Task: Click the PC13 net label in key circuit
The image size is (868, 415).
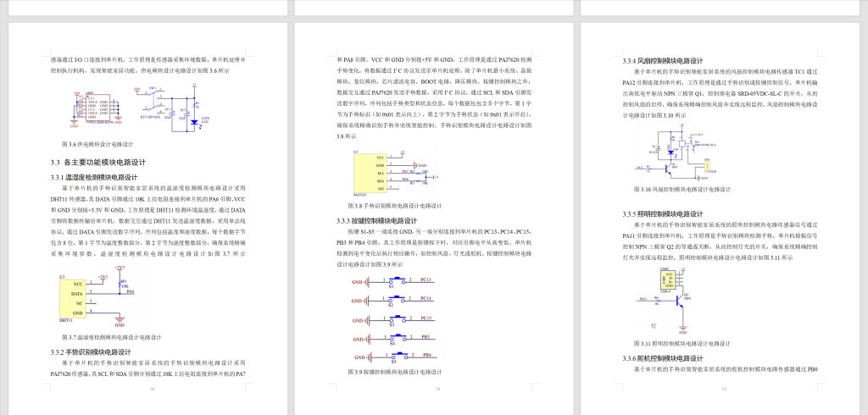Action: click(x=426, y=279)
